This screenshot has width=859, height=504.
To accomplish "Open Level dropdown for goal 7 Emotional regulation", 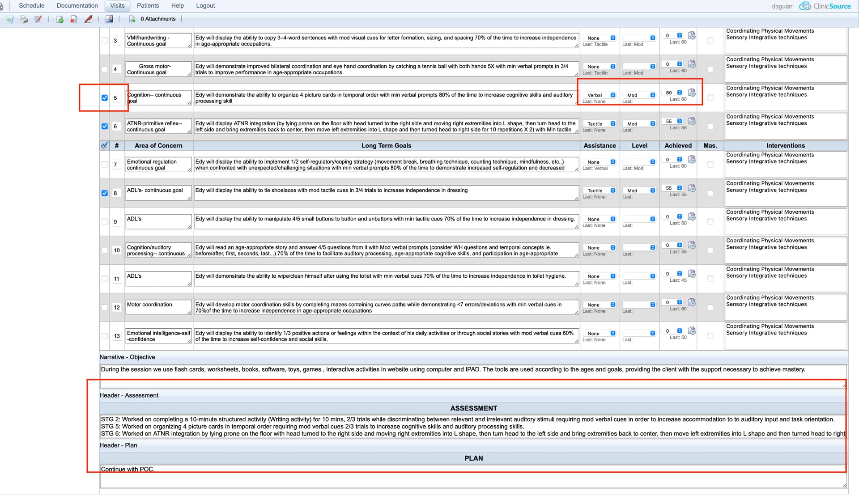I will pos(639,162).
